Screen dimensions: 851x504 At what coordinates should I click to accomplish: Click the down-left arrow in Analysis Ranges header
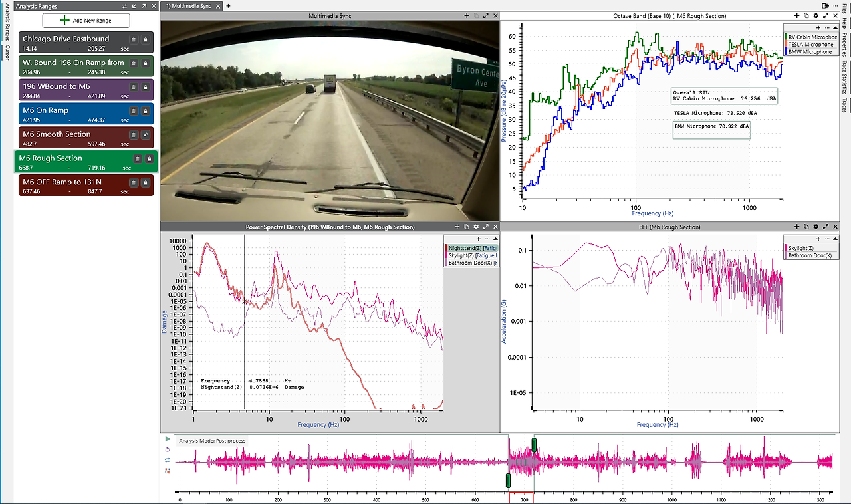click(x=134, y=5)
